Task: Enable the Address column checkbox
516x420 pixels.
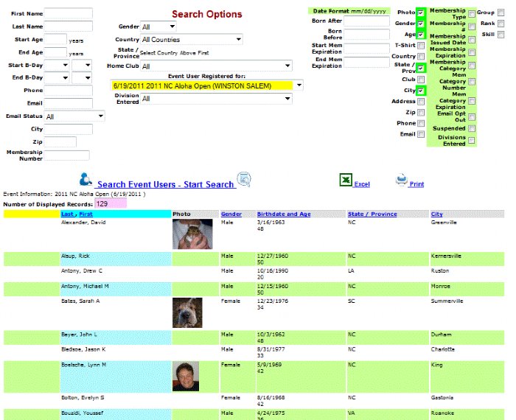Action: (x=421, y=102)
